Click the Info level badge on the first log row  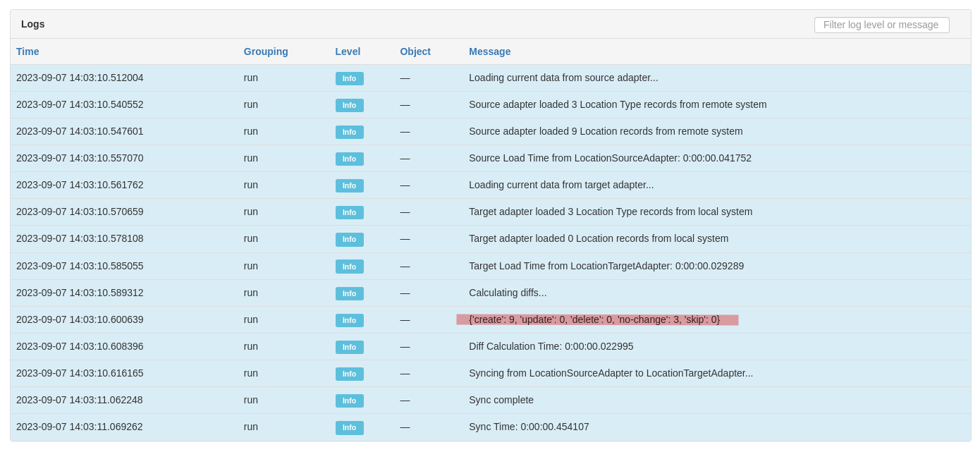[349, 78]
